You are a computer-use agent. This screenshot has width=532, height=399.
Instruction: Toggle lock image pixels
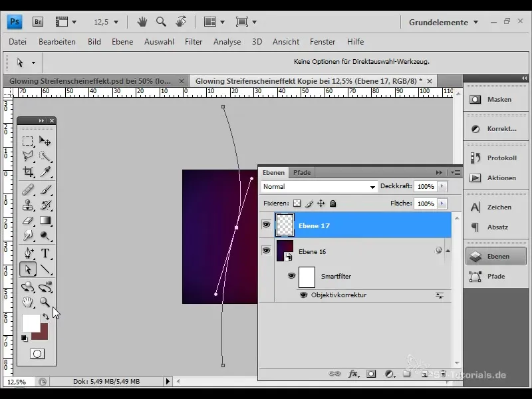tap(309, 203)
